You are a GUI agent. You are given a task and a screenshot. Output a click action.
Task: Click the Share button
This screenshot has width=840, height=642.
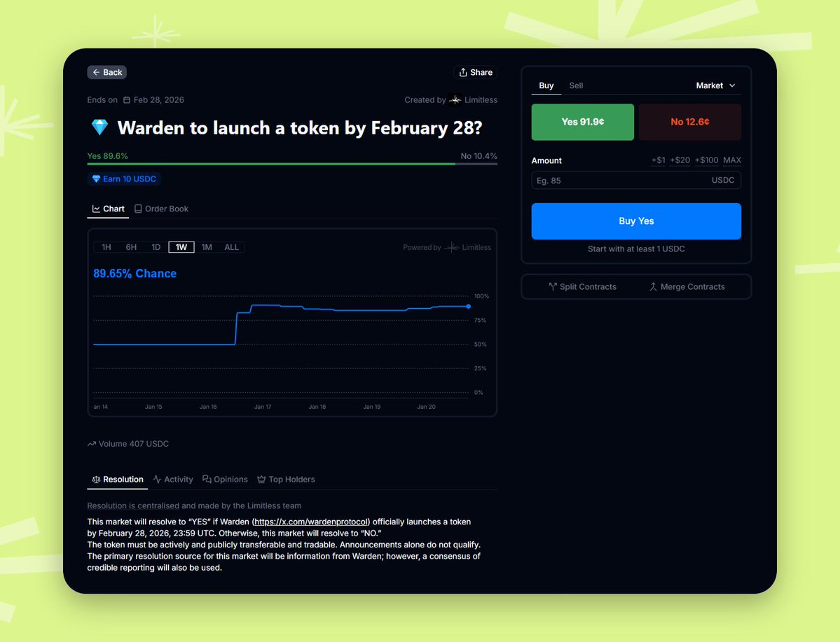(476, 72)
